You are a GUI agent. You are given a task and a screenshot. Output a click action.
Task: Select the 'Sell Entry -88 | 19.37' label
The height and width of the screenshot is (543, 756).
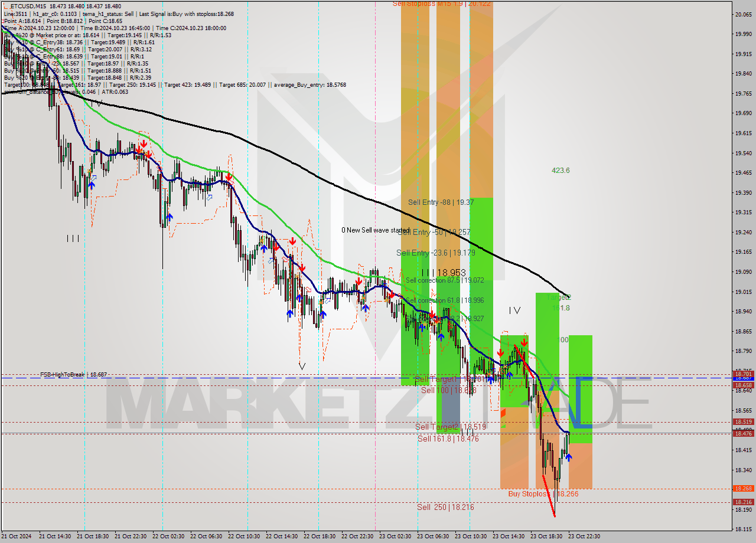coord(441,202)
